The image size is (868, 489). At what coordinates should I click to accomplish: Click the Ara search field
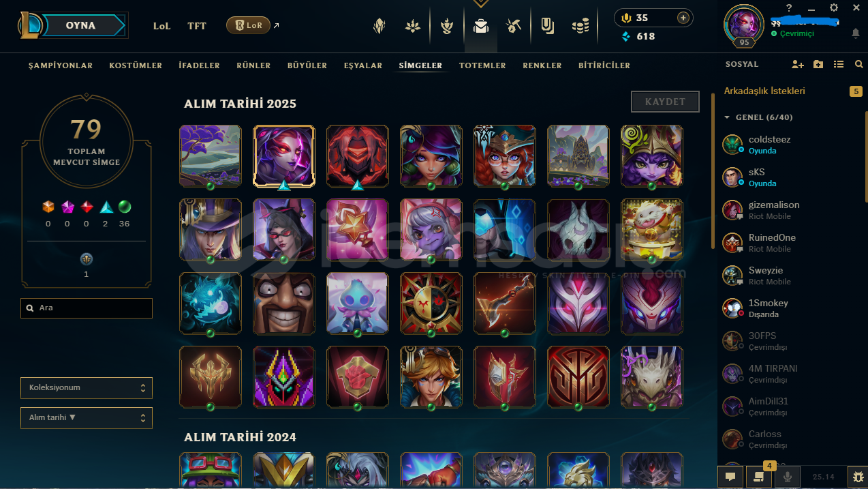[87, 308]
